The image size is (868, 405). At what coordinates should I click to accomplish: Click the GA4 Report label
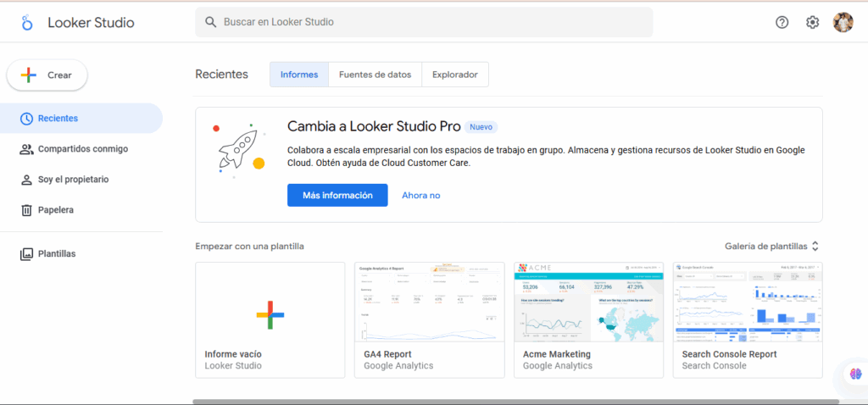coord(387,354)
